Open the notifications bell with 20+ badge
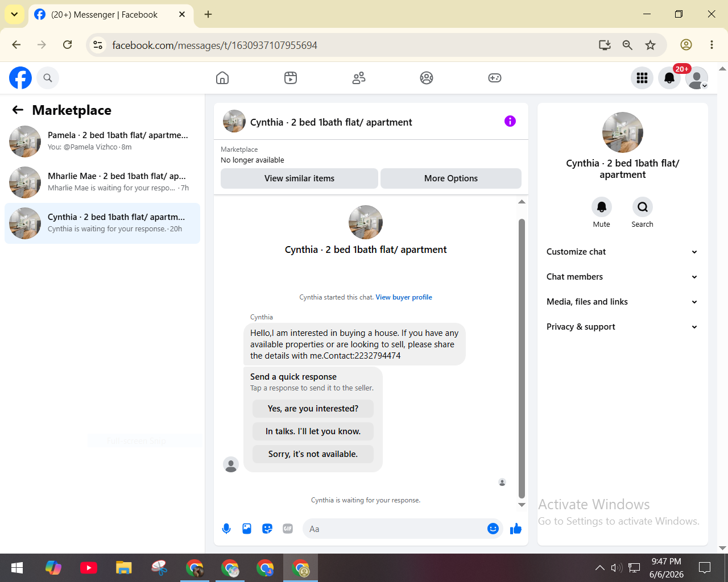The width and height of the screenshot is (728, 582). 669,78
